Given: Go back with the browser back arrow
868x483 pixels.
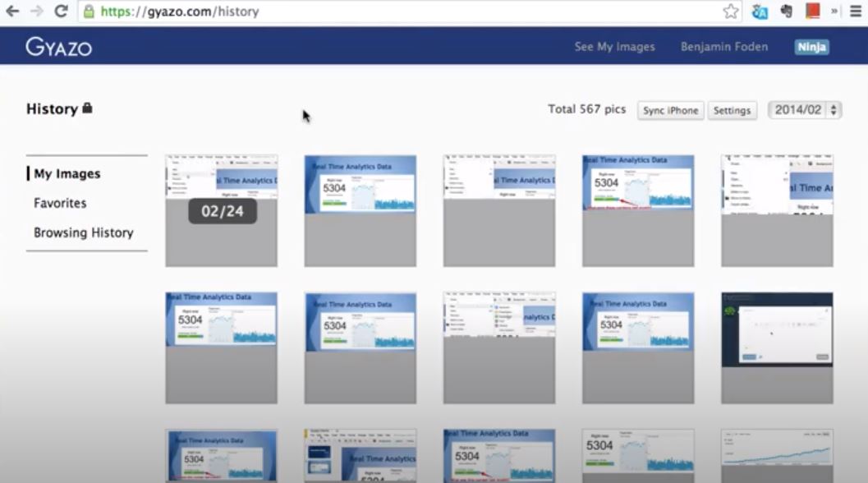Looking at the screenshot, I should click(12, 11).
